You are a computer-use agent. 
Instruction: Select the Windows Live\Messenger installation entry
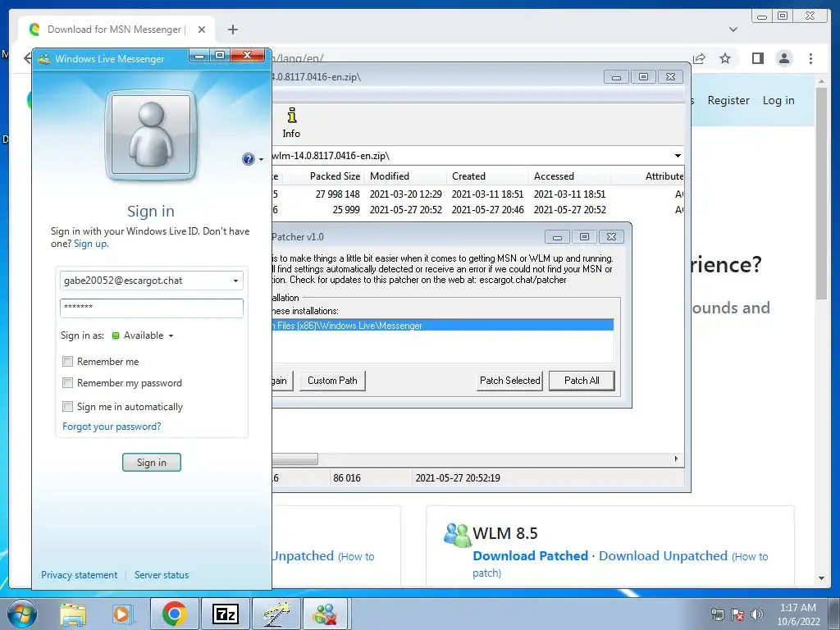click(x=442, y=325)
